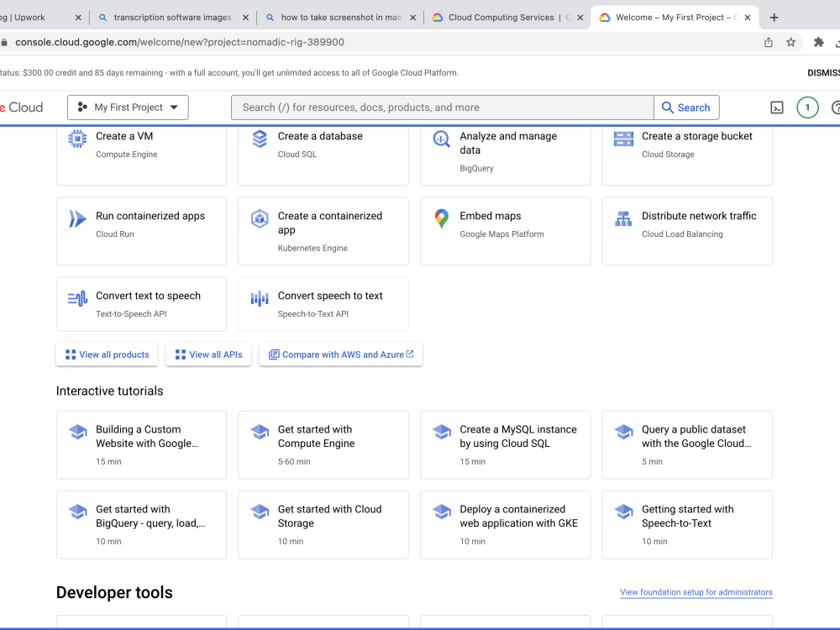Click the Cloud Run arrows icon

click(x=77, y=218)
